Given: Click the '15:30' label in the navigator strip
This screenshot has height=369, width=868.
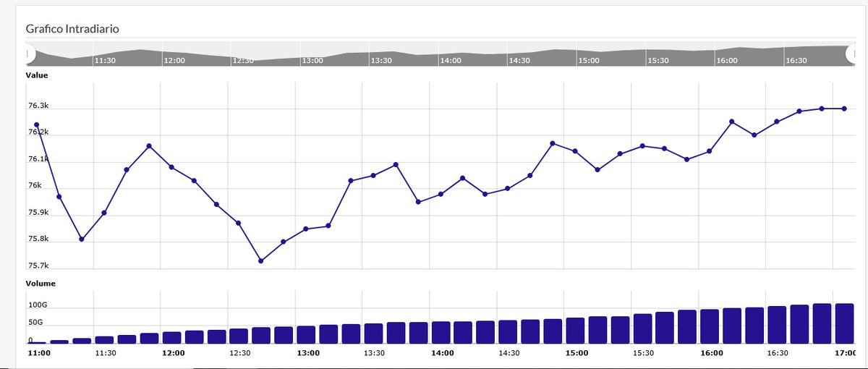Looking at the screenshot, I should pyautogui.click(x=658, y=61).
